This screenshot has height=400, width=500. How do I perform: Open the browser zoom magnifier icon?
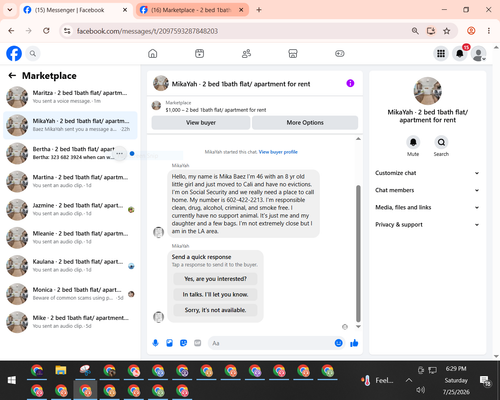(x=415, y=31)
